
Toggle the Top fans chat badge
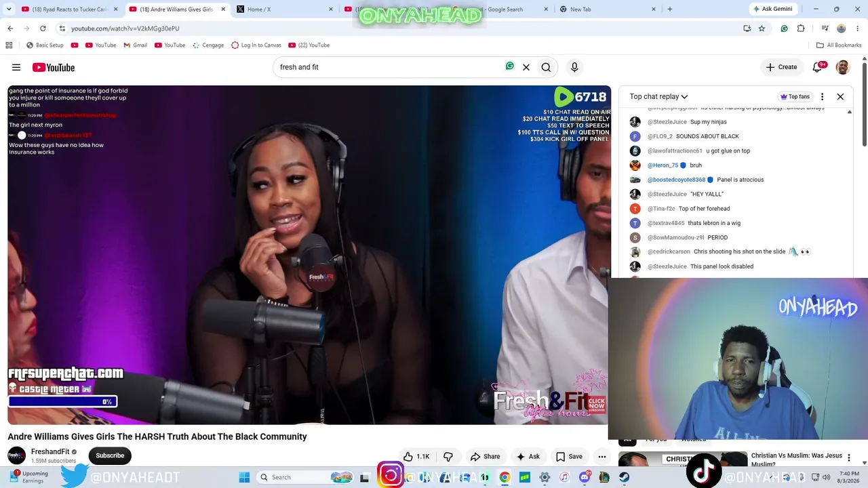(x=795, y=97)
